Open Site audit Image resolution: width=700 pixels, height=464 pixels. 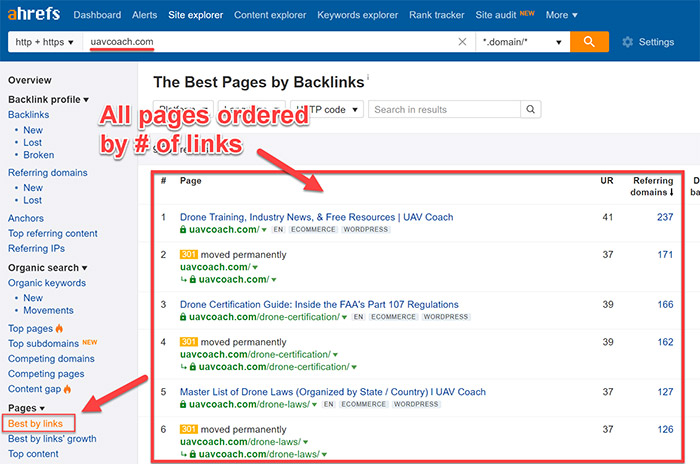tap(496, 15)
